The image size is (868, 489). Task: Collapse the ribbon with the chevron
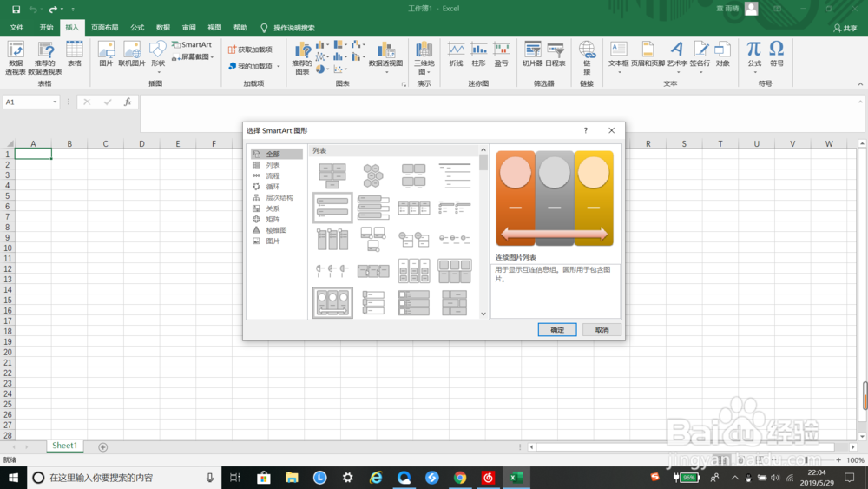[860, 84]
